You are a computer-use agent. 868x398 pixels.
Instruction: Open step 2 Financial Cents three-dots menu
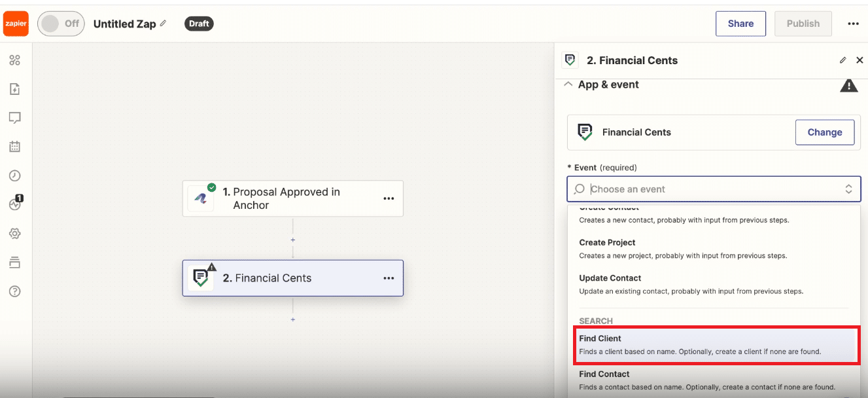389,278
